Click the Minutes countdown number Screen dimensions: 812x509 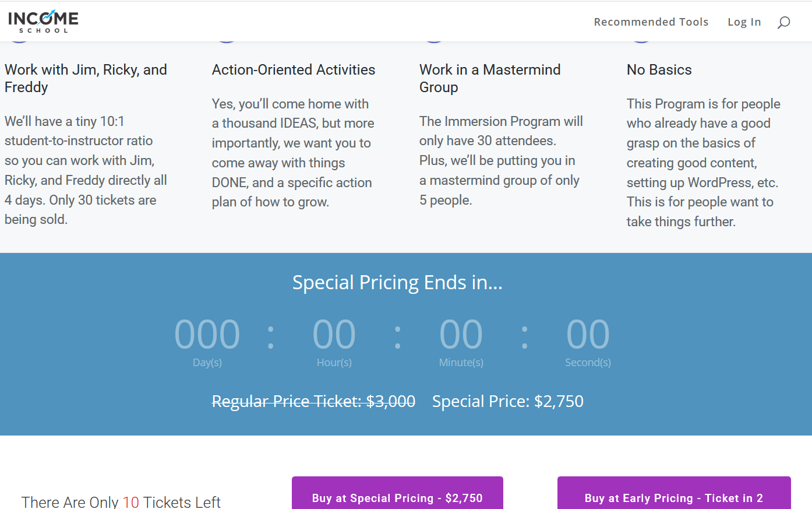461,334
